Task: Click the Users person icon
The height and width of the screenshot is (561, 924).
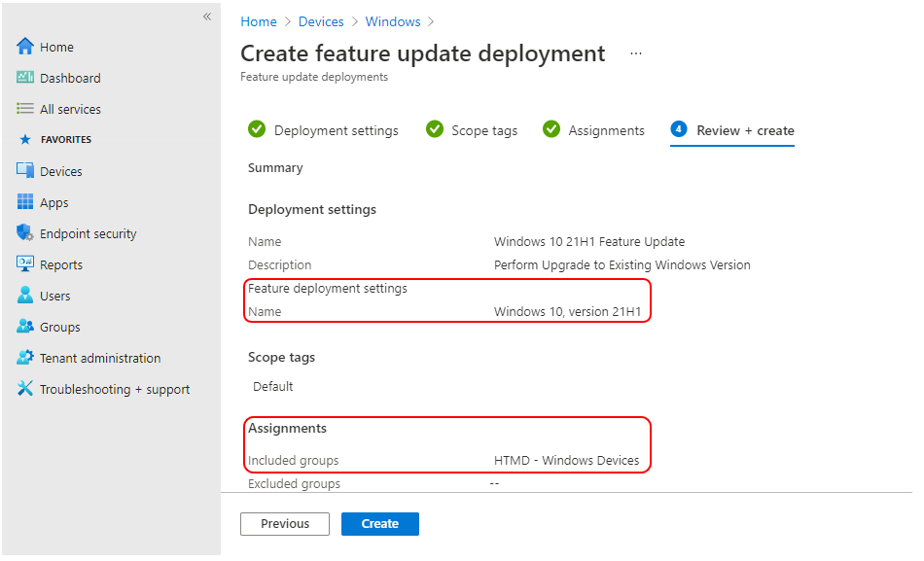Action: click(x=24, y=296)
